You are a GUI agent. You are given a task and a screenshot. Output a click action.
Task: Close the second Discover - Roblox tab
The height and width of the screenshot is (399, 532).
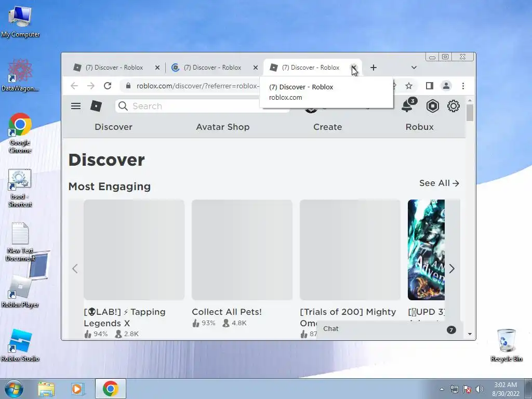(x=256, y=68)
